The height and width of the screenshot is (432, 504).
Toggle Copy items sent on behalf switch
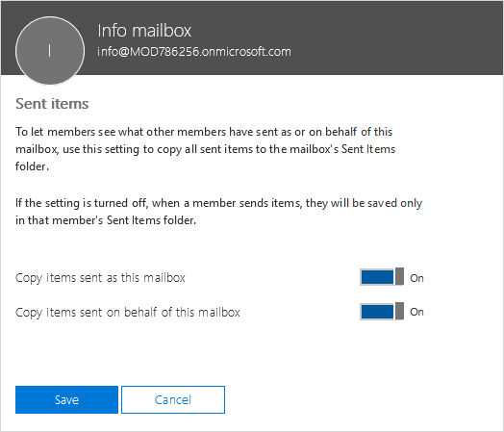click(x=382, y=311)
